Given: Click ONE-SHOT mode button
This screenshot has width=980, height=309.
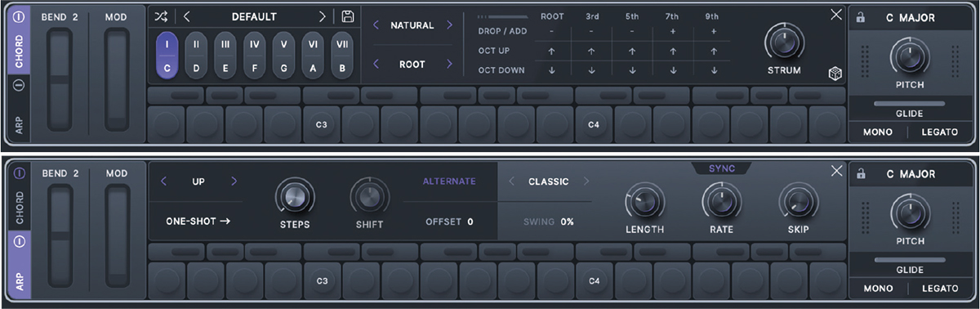Looking at the screenshot, I should coord(198,221).
